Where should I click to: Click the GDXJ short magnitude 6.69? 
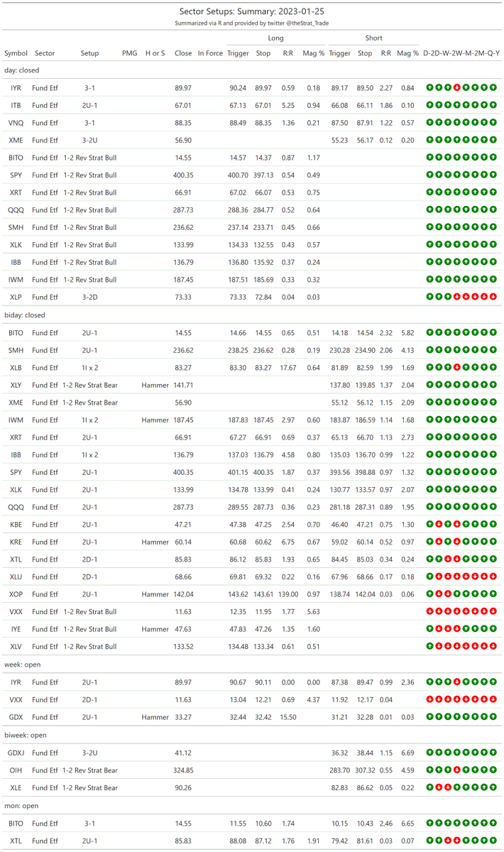click(407, 753)
